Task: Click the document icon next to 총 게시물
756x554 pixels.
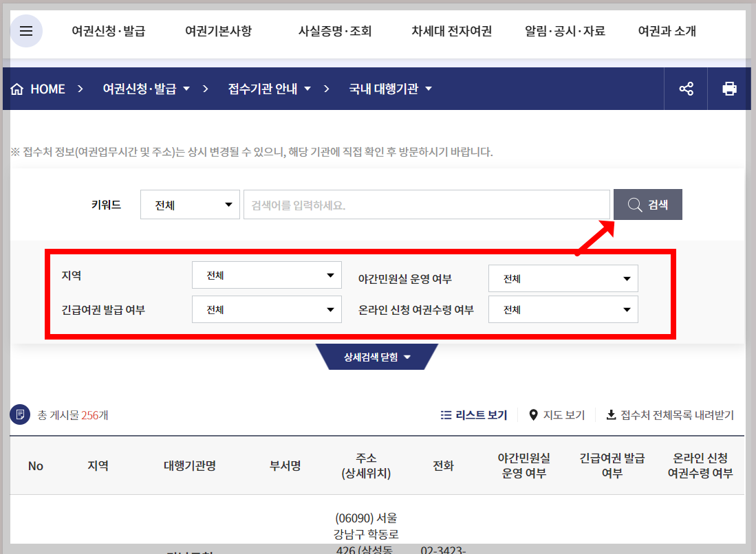Action: point(19,414)
